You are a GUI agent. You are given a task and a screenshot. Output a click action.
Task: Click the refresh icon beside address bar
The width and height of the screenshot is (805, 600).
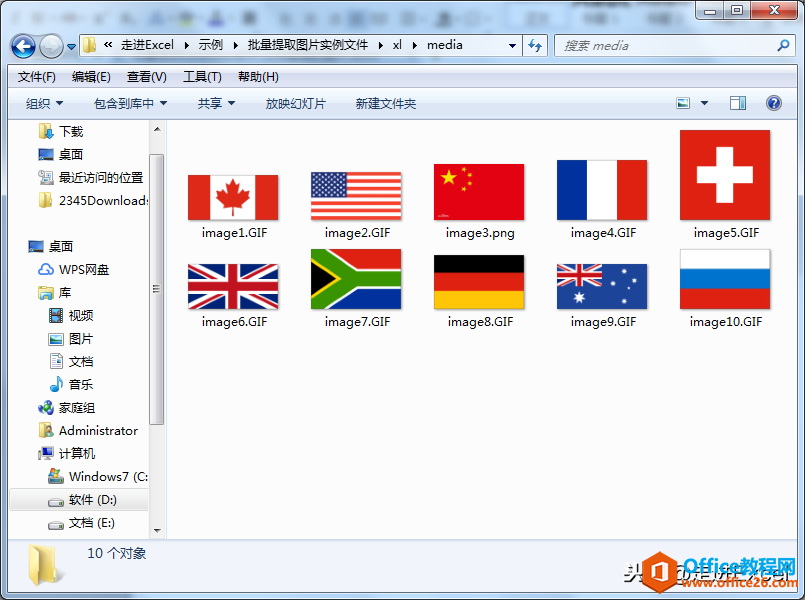(x=535, y=46)
